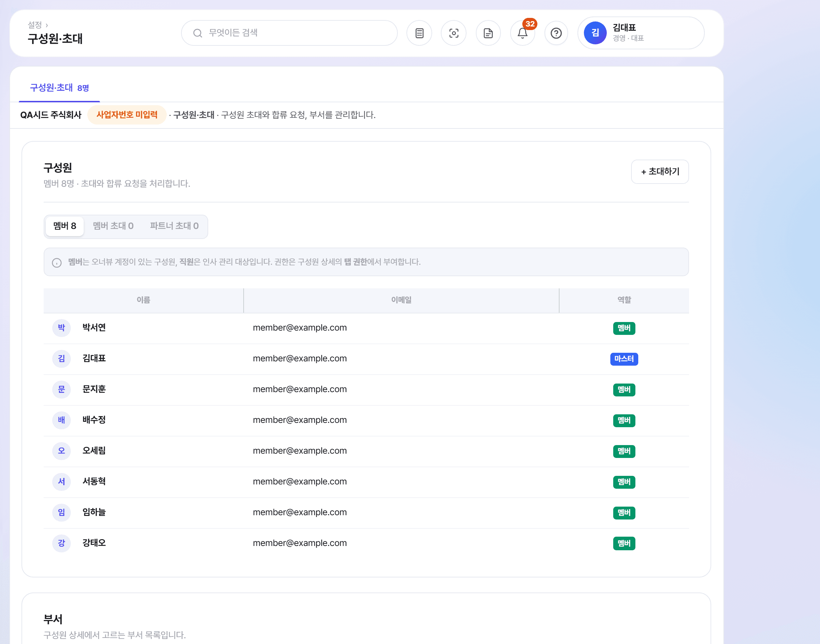Click 박서연's 멤버 role badge
This screenshot has height=644, width=820.
pos(624,328)
